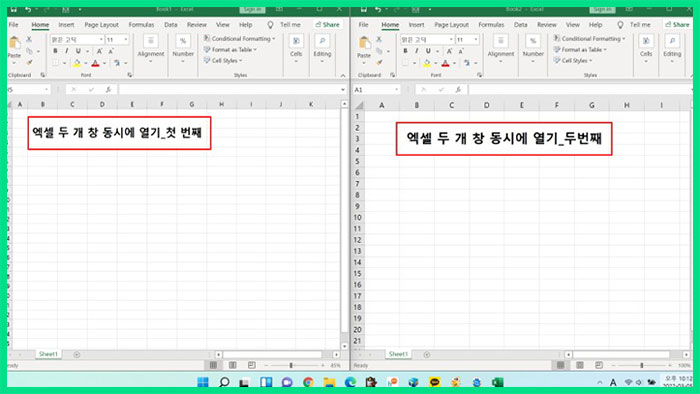
Task: Open Name Box dropdown in right window
Action: [396, 90]
